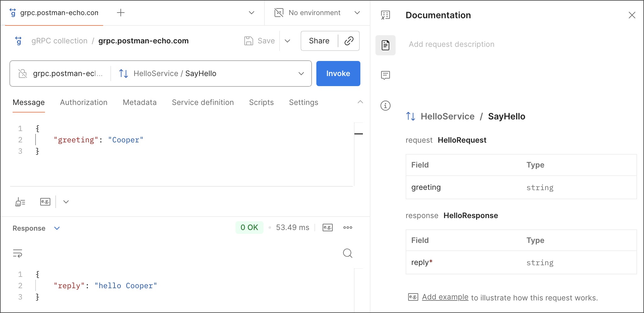Click the server URL lock icon
The image size is (644, 313).
(x=23, y=74)
